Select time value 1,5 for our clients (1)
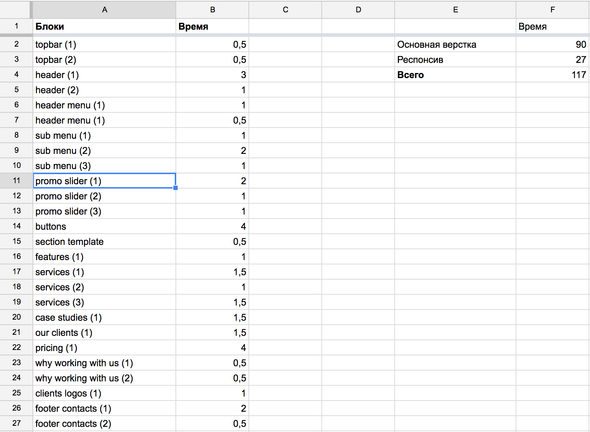The width and height of the screenshot is (590, 432). coord(212,333)
